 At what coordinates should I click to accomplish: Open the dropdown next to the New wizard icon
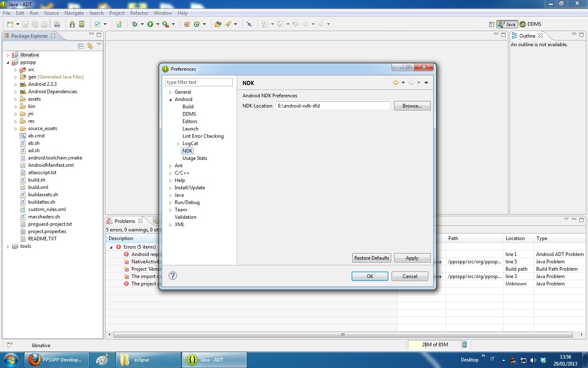18,24
